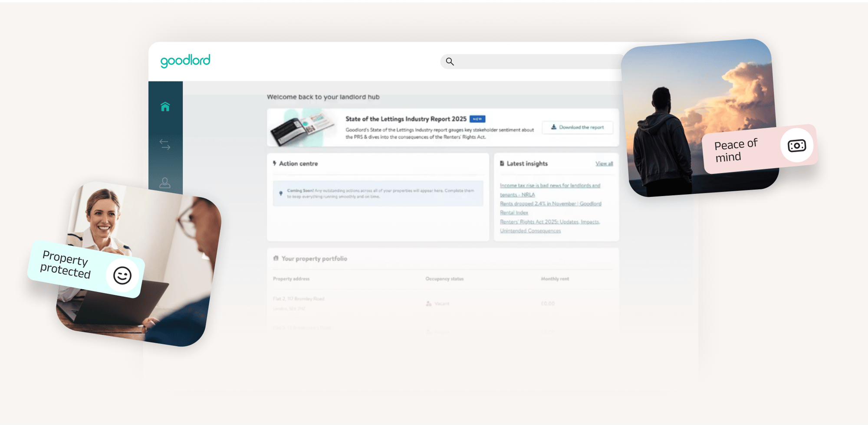Open the Home icon in sidebar

pos(165,107)
